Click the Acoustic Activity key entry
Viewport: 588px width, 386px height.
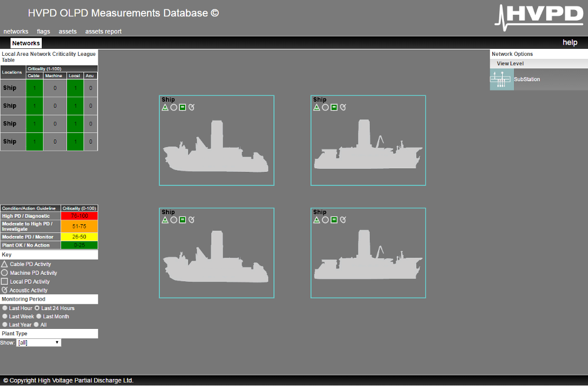coord(25,290)
